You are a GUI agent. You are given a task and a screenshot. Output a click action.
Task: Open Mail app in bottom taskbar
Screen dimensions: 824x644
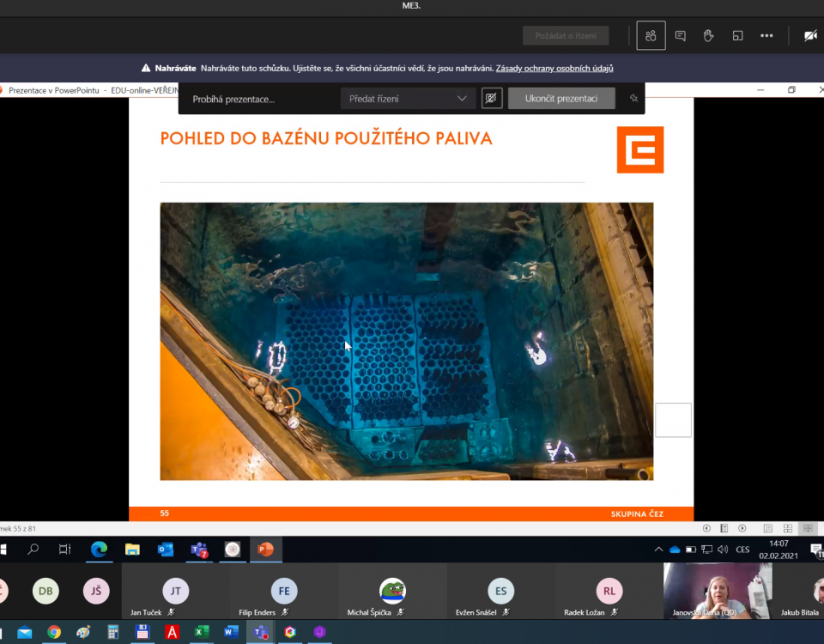24,632
